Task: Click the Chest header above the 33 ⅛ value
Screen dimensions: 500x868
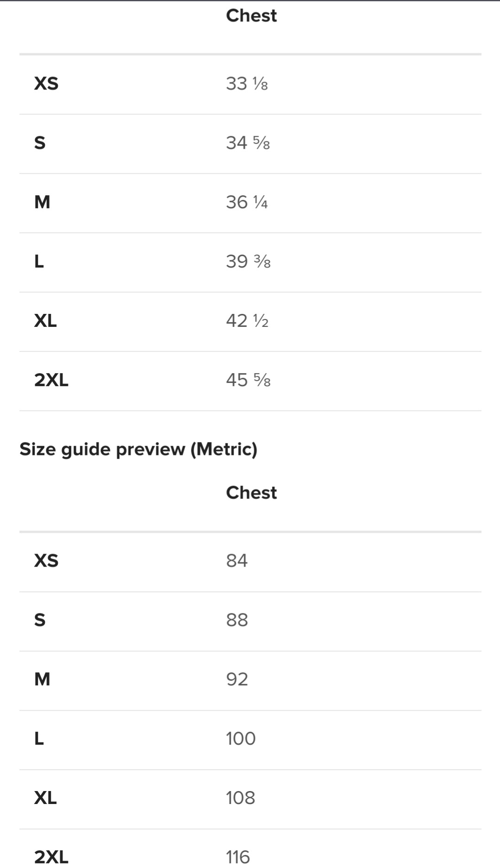Action: pos(251,16)
